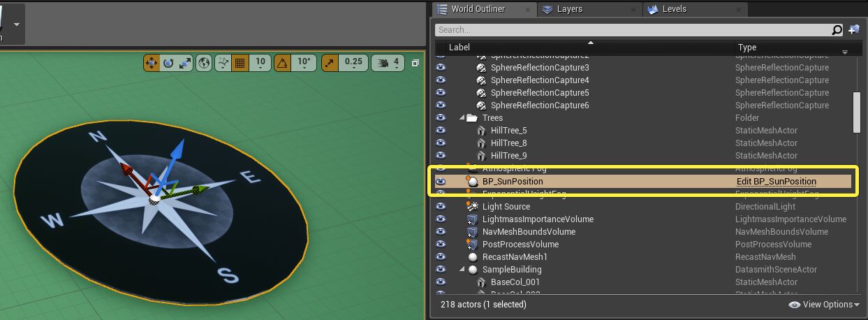
Task: Open the surface snapping options
Action: click(223, 63)
